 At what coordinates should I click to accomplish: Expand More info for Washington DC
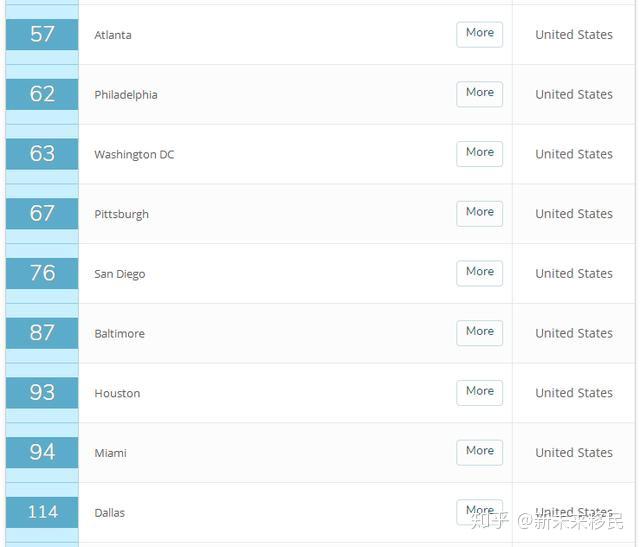(x=480, y=153)
